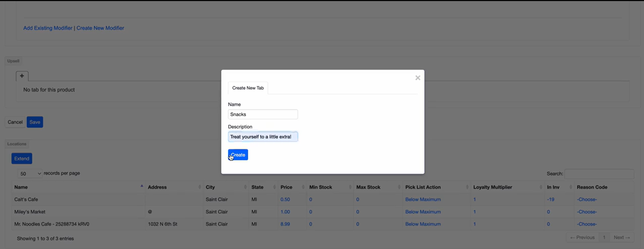Close the Create New Tab dialog
The width and height of the screenshot is (644, 249).
click(x=418, y=78)
